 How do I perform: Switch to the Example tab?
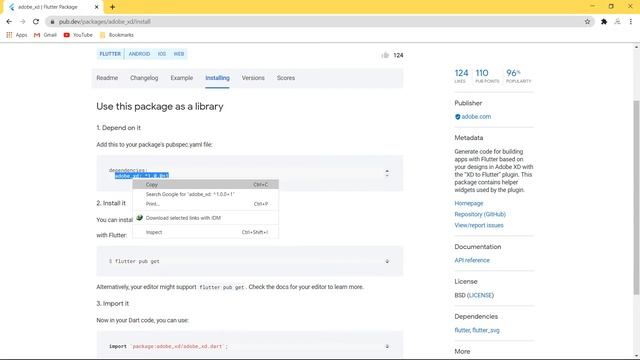point(182,78)
